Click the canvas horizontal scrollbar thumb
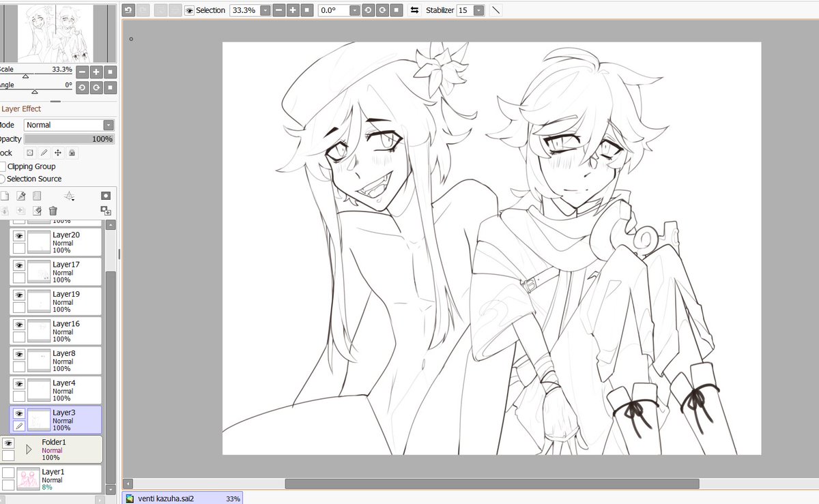 click(x=491, y=484)
